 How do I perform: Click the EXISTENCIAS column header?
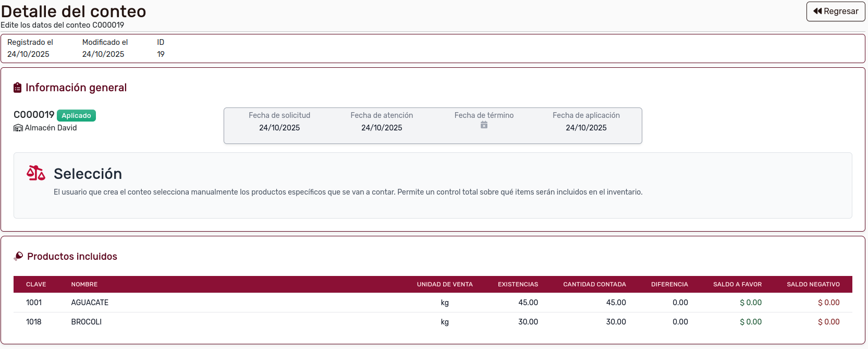(x=518, y=284)
